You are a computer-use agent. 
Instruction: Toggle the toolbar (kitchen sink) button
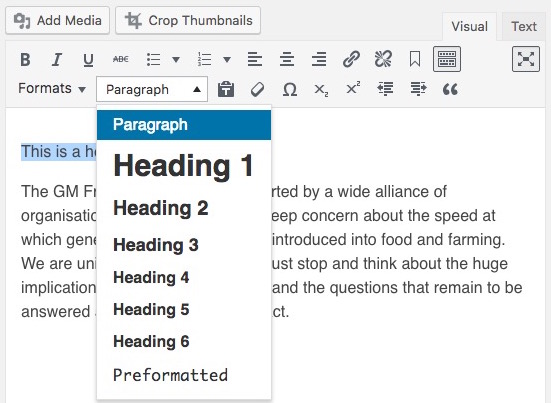pos(447,59)
